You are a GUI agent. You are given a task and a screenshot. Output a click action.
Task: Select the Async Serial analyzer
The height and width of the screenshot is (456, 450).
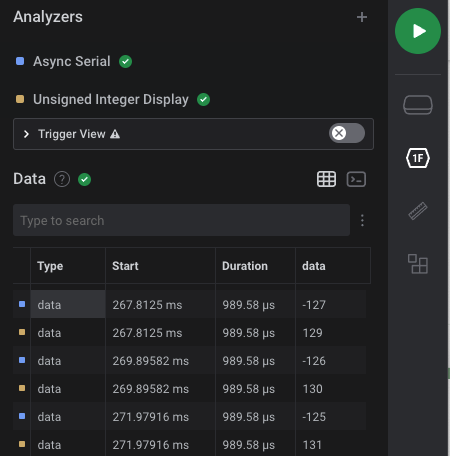click(x=72, y=61)
